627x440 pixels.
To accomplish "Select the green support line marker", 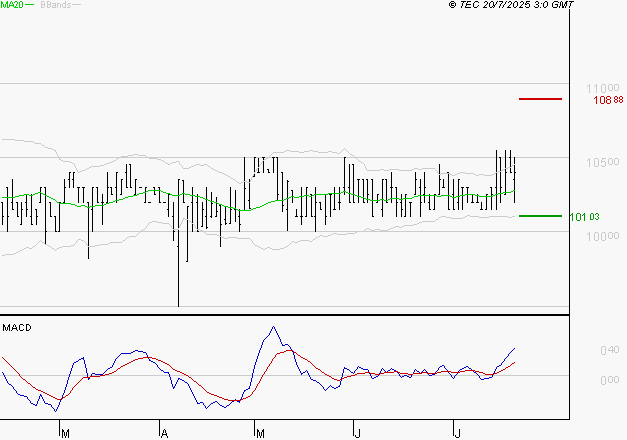I will 540,215.
